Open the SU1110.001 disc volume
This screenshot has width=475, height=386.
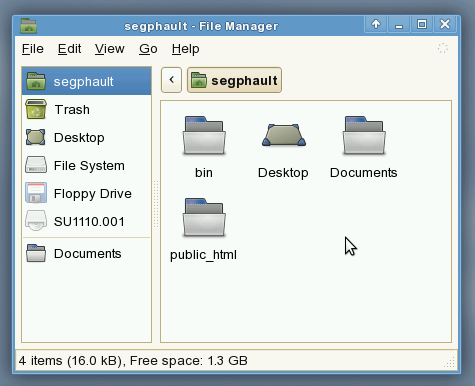[87, 221]
